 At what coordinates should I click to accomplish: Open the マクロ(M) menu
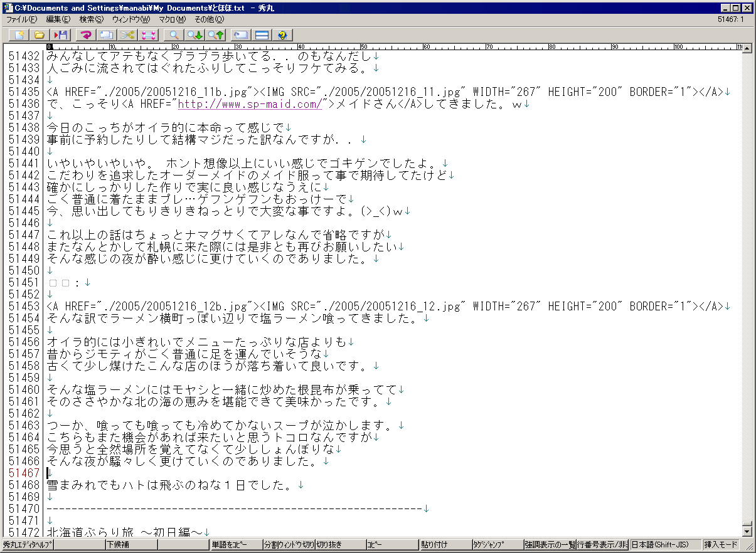(x=171, y=19)
